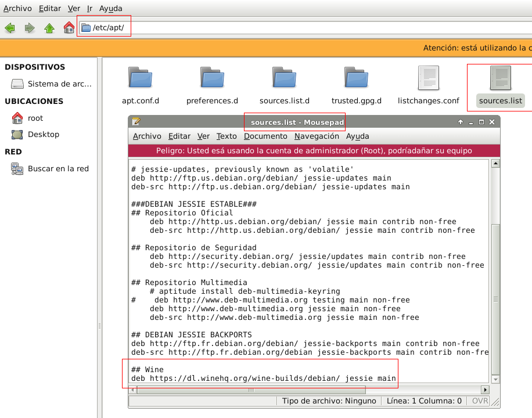Click the root warning banner in Mousepad
Viewport: 532px width, 418px height.
coord(314,150)
